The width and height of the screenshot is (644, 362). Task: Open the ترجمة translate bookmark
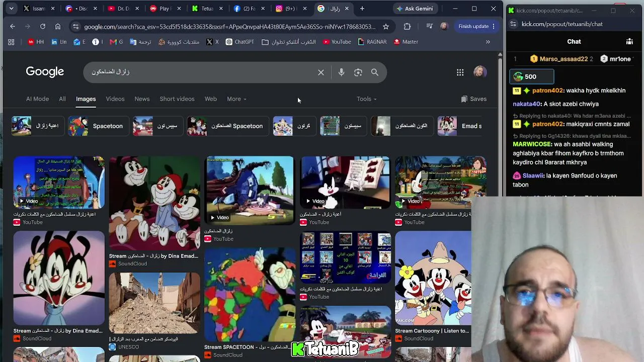coord(140,42)
